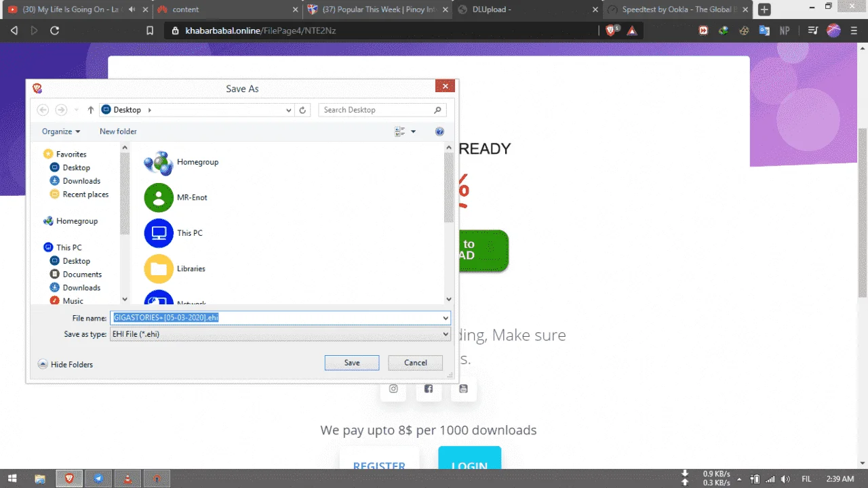Switch to the DLUpload tab
Image resolution: width=868 pixels, height=488 pixels.
click(526, 9)
